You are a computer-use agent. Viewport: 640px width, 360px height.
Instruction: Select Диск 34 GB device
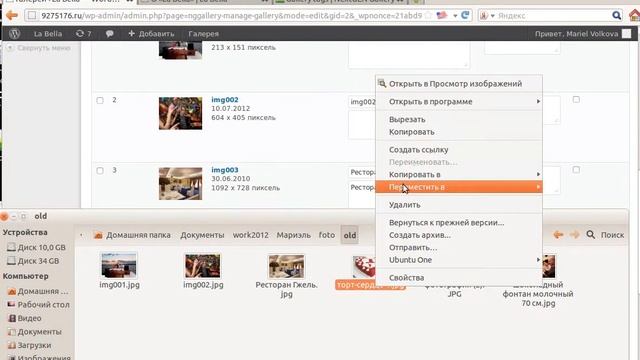[33, 261]
